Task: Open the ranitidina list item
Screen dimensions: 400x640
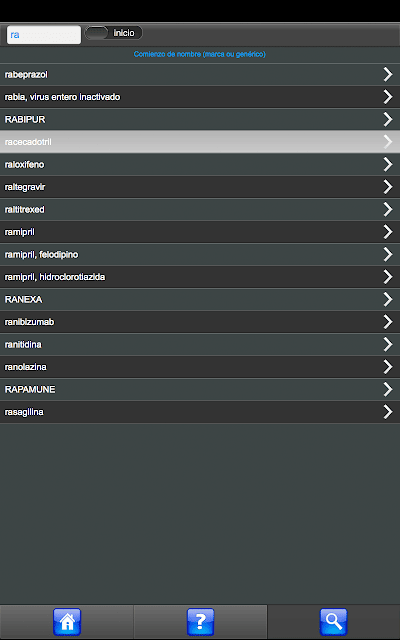Action: [x=200, y=344]
